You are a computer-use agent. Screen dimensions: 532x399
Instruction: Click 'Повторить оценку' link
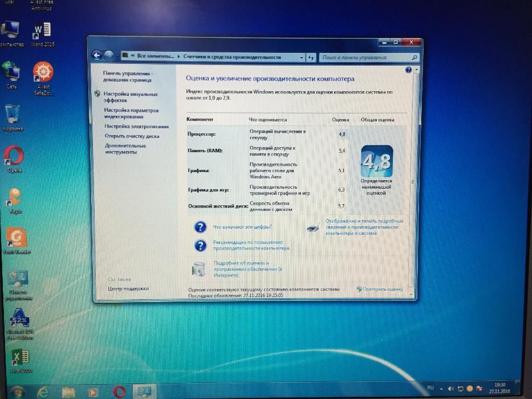[x=383, y=289]
